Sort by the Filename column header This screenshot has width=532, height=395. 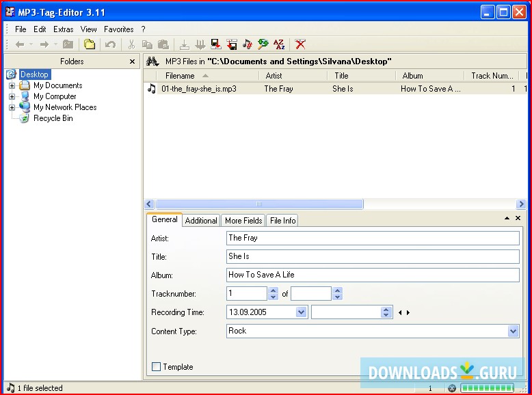[x=207, y=76]
